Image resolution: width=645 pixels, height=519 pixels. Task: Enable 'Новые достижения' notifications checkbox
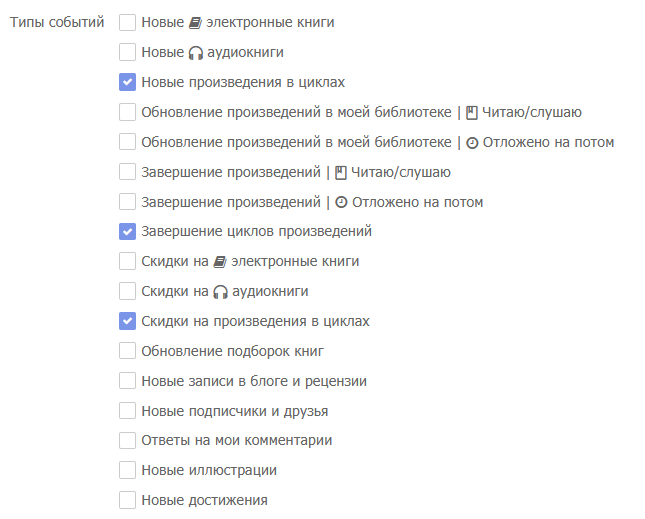click(x=127, y=500)
